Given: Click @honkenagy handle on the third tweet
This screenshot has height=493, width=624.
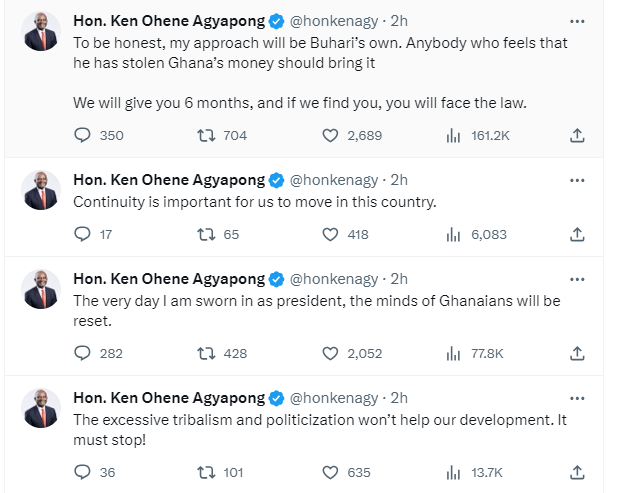Looking at the screenshot, I should (x=334, y=279).
